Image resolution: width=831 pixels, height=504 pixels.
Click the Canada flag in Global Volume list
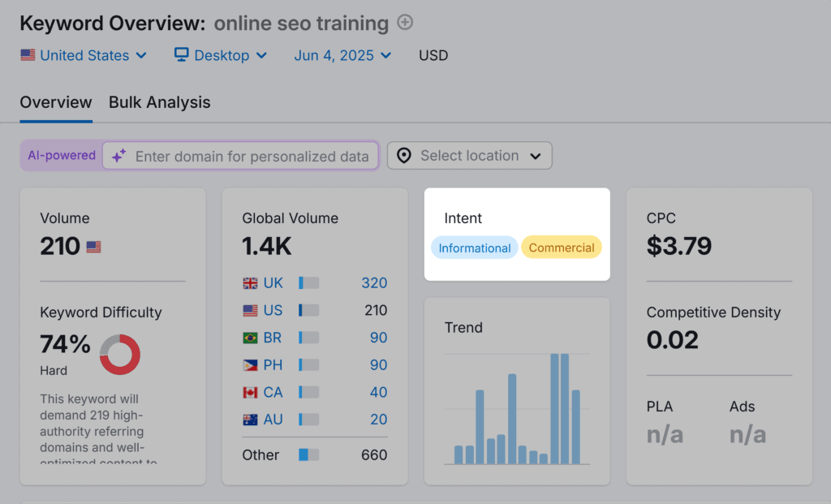click(249, 392)
